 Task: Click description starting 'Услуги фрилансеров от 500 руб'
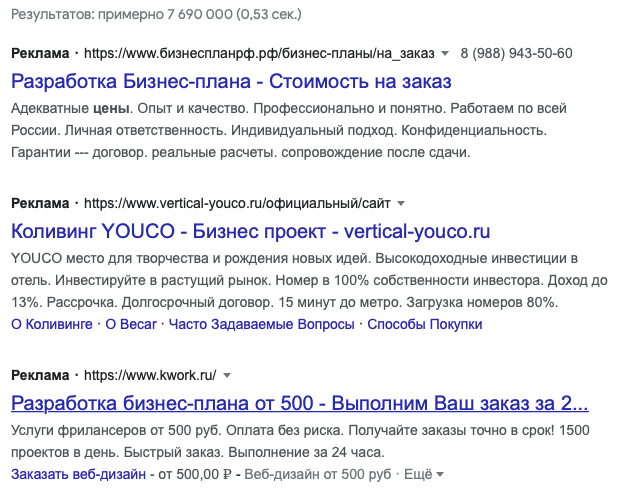[x=300, y=441]
